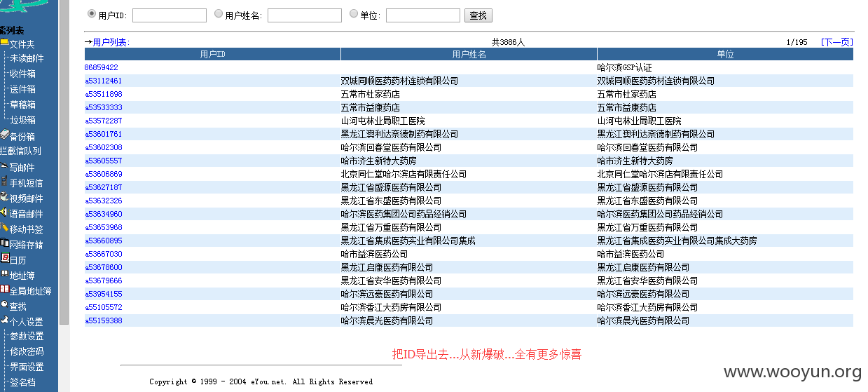Click the 语音邮件 speaker icon
868x392 pixels.
pyautogui.click(x=4, y=212)
